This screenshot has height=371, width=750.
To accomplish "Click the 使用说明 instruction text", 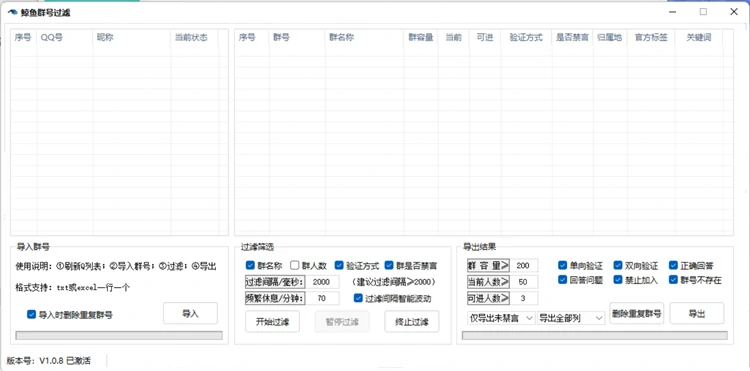I will coord(116,266).
